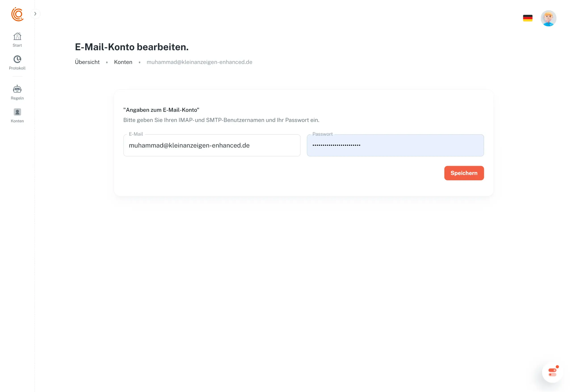
Task: Open the floating settings toggle icon
Action: 552,372
